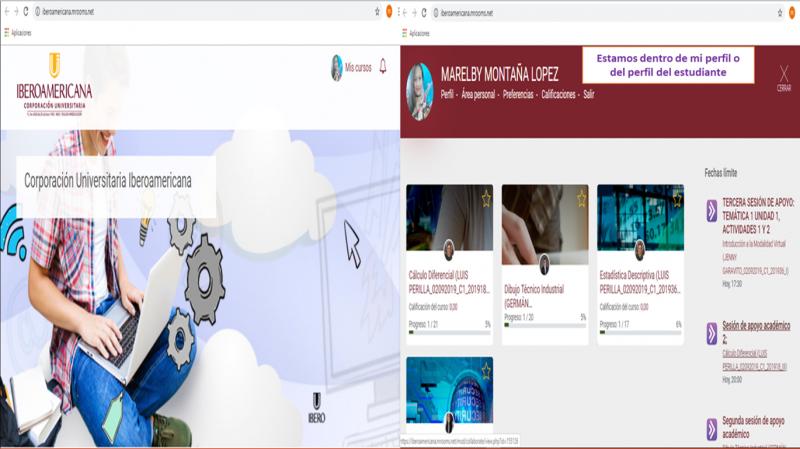The image size is (800, 449).
Task: Bookmark page star in right browser window
Action: 780,13
